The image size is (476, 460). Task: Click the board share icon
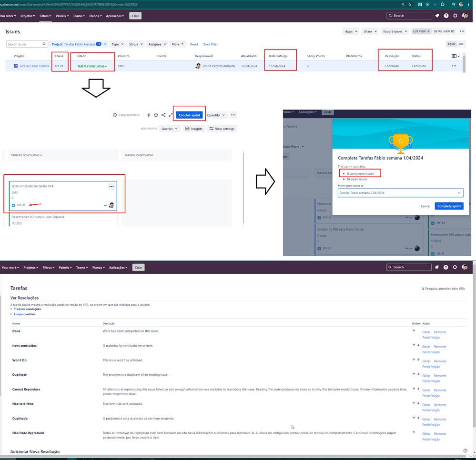click(x=163, y=115)
